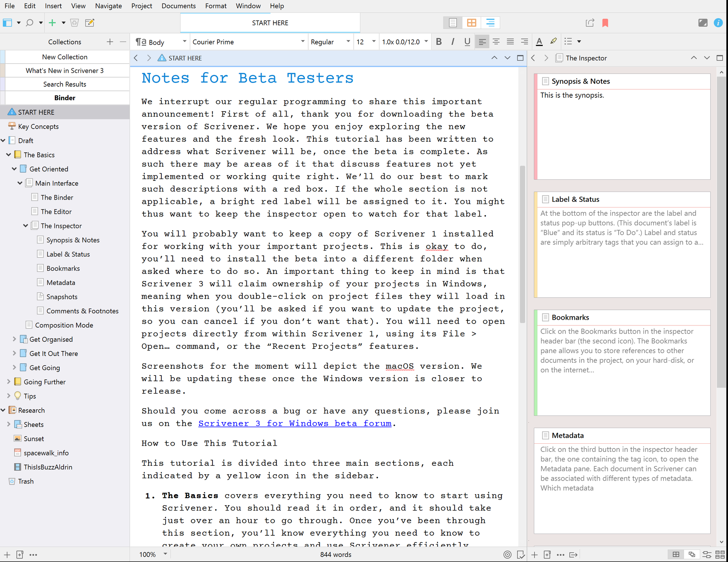
Task: Center align text
Action: (x=496, y=42)
